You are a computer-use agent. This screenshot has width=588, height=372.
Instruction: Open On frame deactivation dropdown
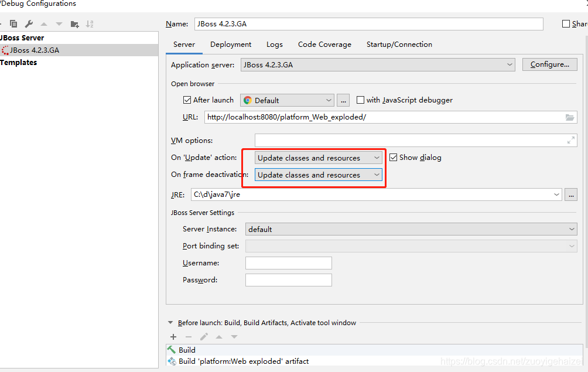pyautogui.click(x=319, y=175)
